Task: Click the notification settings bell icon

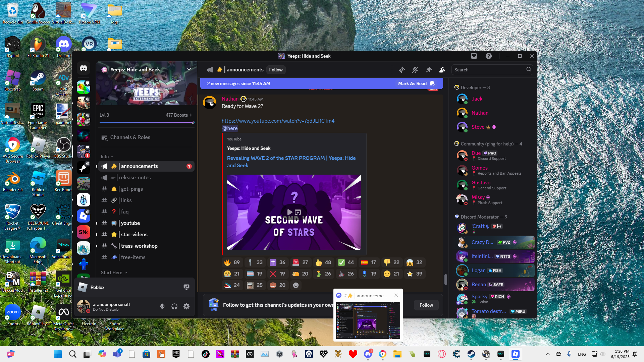Action: (415, 70)
